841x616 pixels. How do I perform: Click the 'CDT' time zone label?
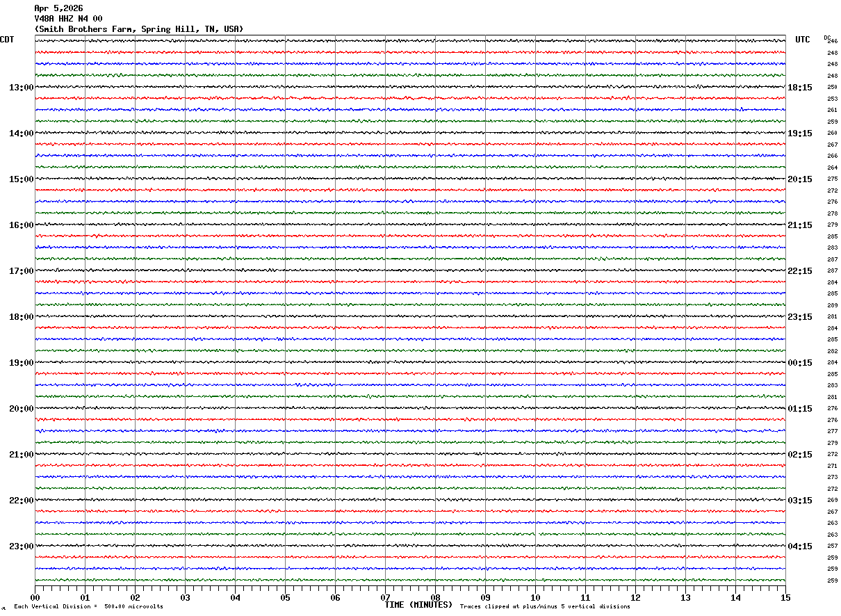pyautogui.click(x=7, y=40)
